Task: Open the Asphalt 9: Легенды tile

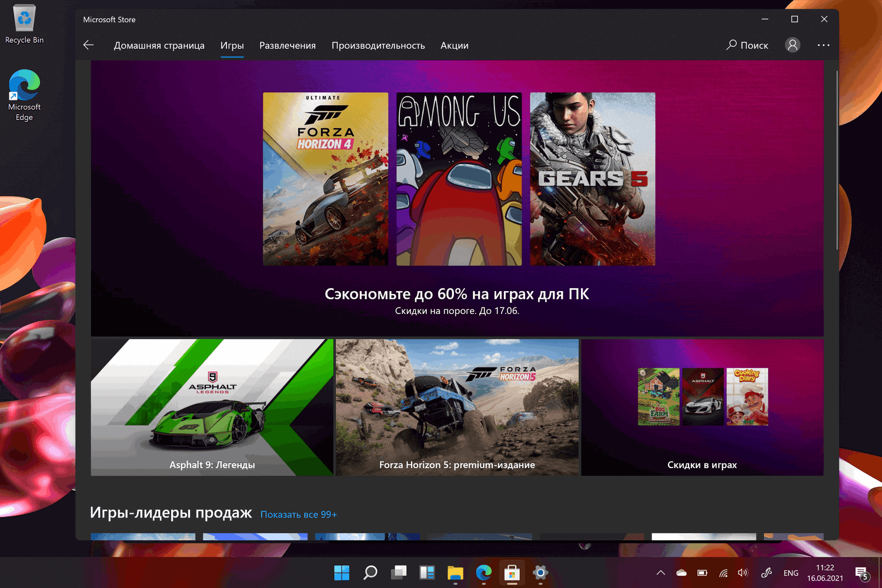Action: point(212,407)
